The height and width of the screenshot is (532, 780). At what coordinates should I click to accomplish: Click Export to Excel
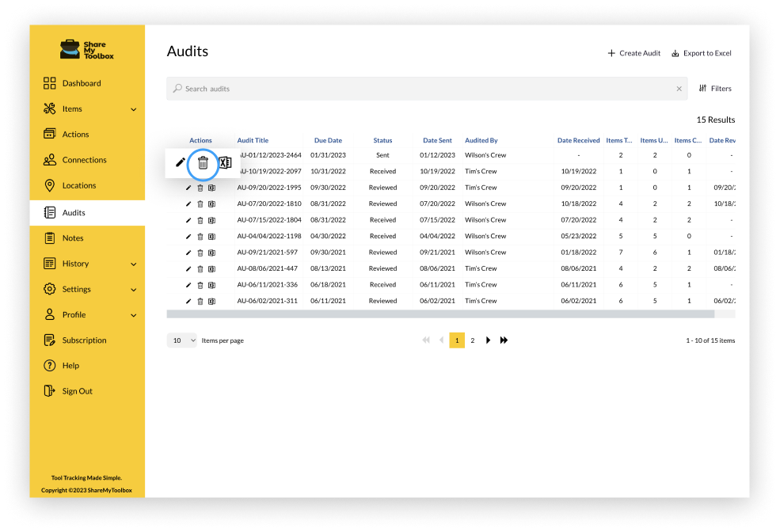click(702, 52)
